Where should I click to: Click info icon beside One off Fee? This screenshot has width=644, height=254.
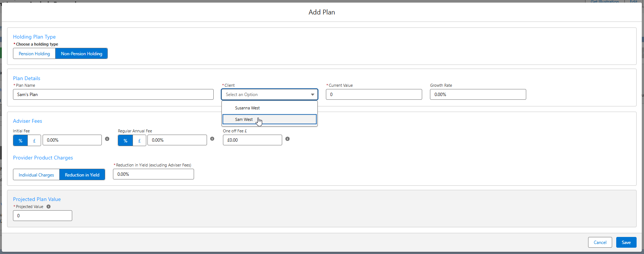tap(287, 139)
